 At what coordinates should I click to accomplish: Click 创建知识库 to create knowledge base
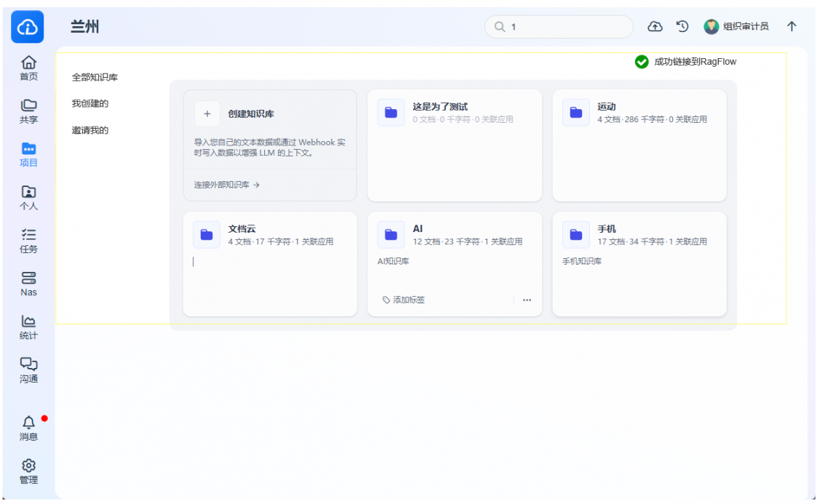coord(250,114)
